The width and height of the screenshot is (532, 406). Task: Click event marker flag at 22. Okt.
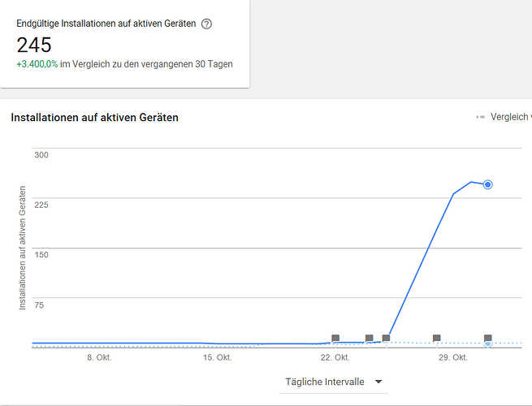(335, 338)
